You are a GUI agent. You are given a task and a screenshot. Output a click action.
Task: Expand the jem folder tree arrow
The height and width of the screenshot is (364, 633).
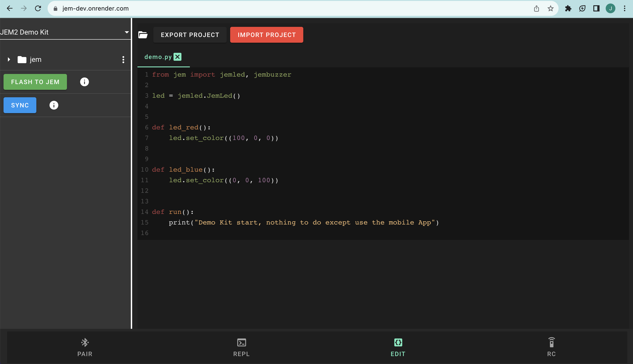click(x=9, y=59)
